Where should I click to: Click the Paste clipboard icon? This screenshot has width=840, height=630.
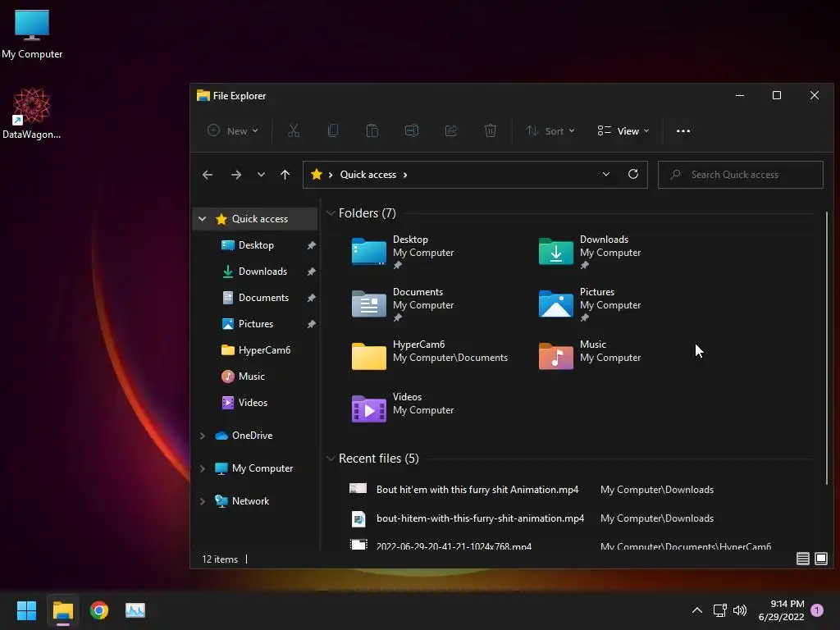pyautogui.click(x=372, y=130)
